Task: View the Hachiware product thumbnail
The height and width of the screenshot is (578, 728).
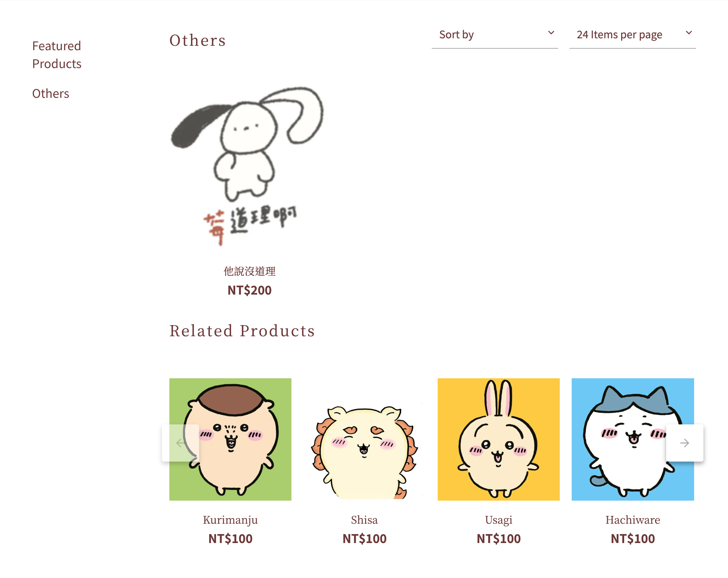Action: tap(633, 439)
